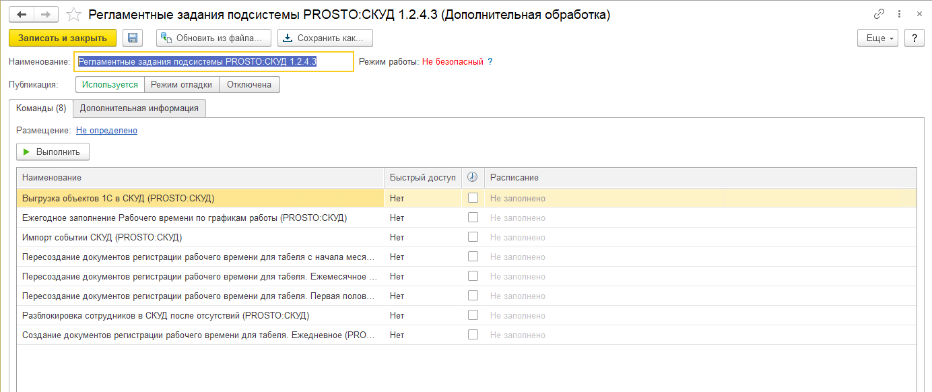This screenshot has width=932, height=392.
Task: Tick schedule checkbox for табеля. Ежемесячное row
Action: [473, 276]
